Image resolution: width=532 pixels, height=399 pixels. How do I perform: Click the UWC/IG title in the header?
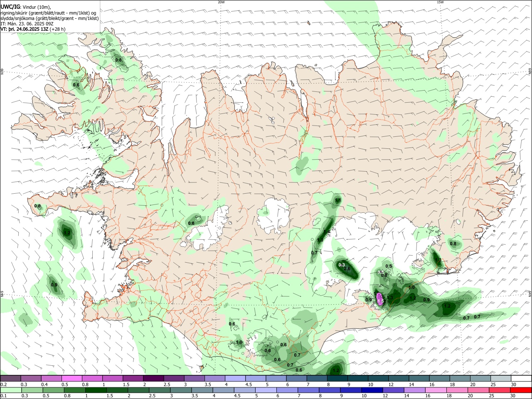point(10,6)
